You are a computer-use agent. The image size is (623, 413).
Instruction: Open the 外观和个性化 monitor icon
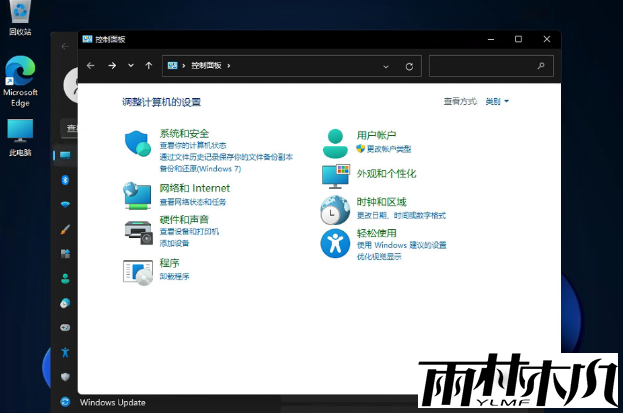point(334,175)
